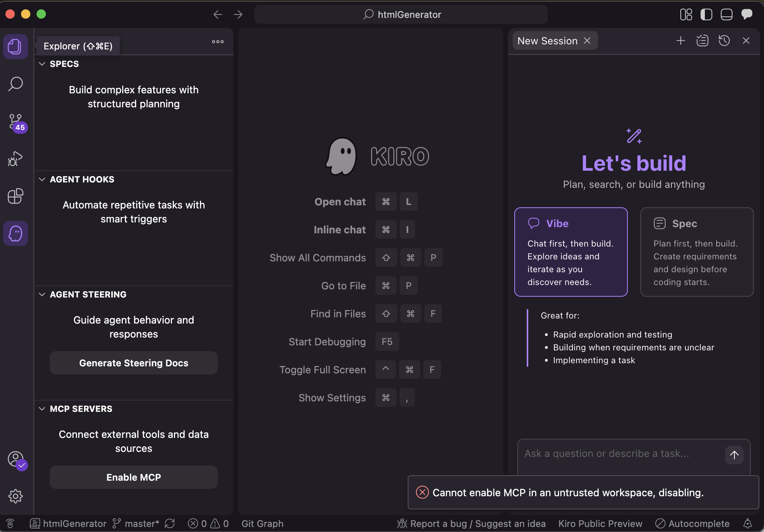This screenshot has height=532, width=764.
Task: Synchronize changes icon in status bar
Action: [170, 523]
